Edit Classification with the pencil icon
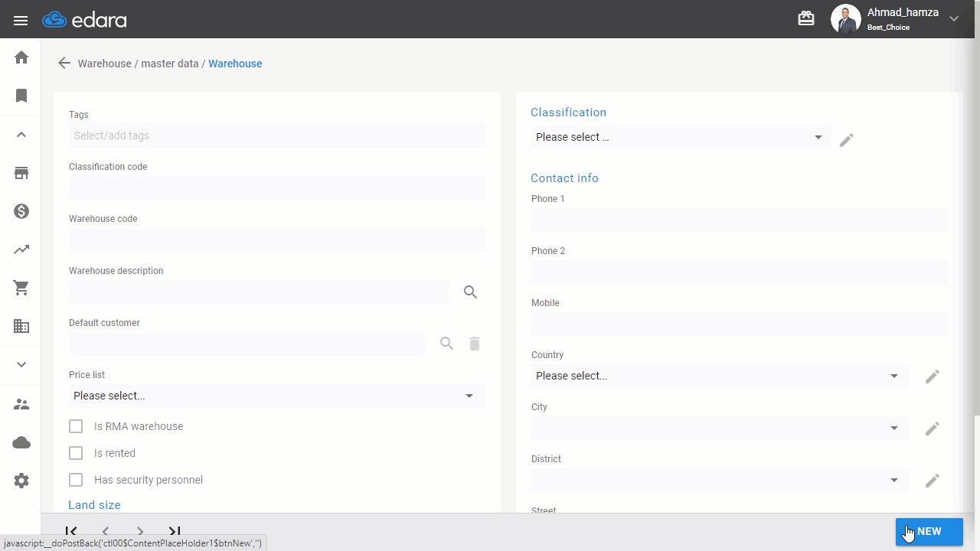This screenshot has width=980, height=551. 847,140
